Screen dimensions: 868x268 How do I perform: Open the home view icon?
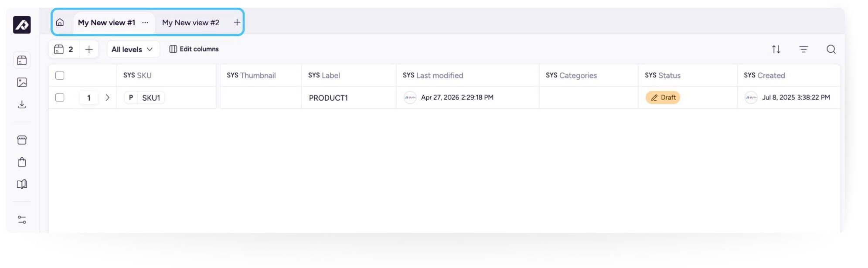pyautogui.click(x=60, y=22)
